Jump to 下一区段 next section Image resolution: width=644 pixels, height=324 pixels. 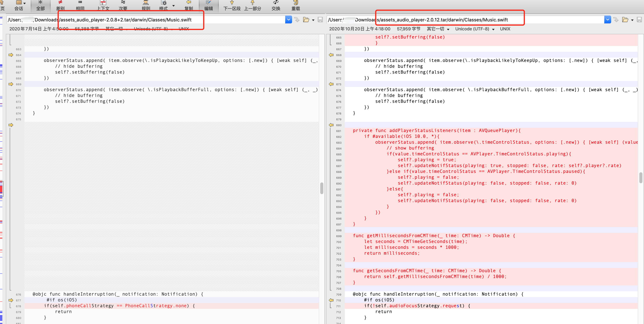point(232,5)
